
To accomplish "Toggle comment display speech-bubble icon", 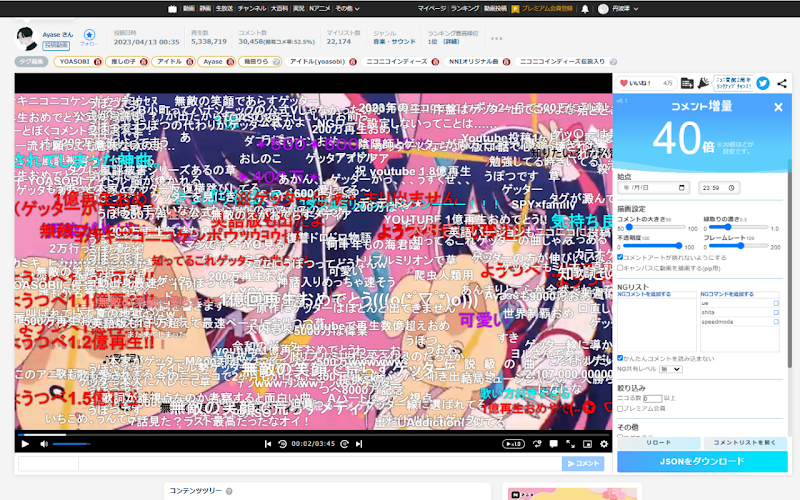I will (x=554, y=444).
